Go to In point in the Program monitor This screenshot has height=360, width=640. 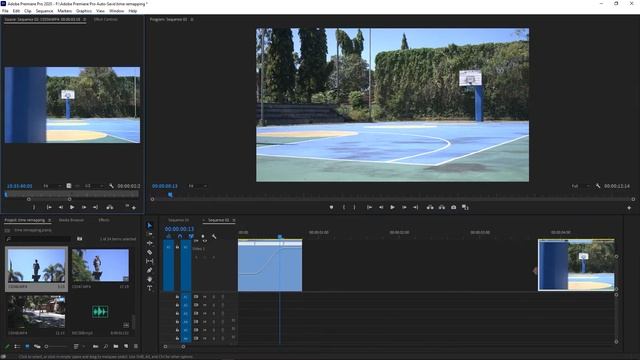click(369, 207)
